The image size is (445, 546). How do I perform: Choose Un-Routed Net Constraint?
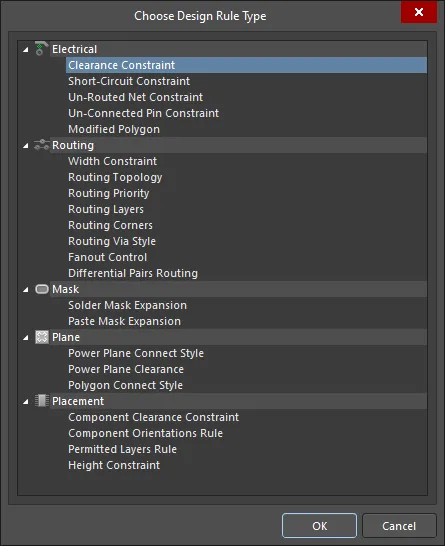135,97
